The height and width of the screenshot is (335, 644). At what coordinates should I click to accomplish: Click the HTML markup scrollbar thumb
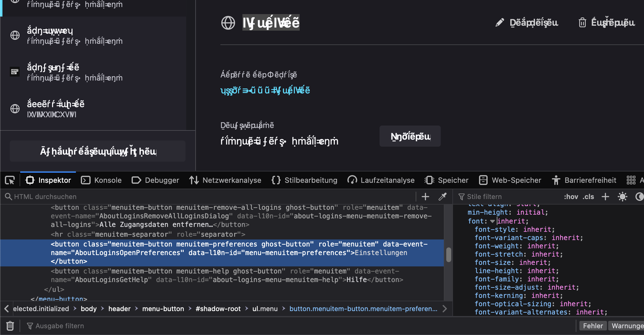[448, 255]
